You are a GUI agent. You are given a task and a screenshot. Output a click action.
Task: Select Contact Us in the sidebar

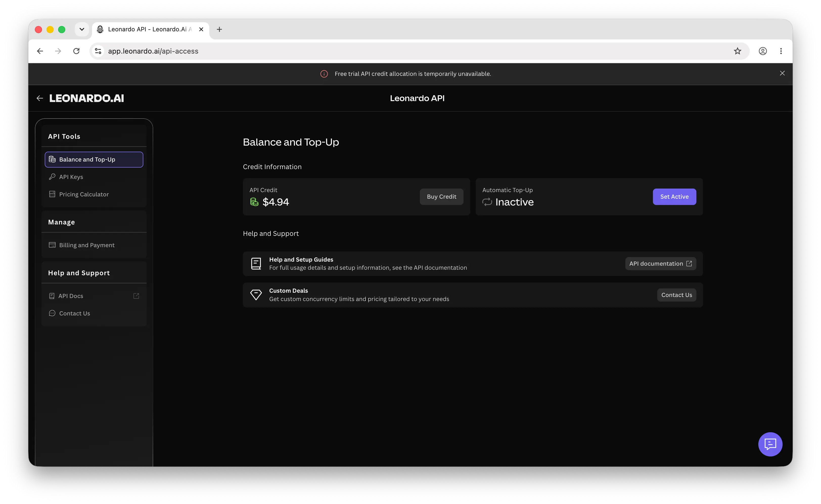pyautogui.click(x=94, y=313)
